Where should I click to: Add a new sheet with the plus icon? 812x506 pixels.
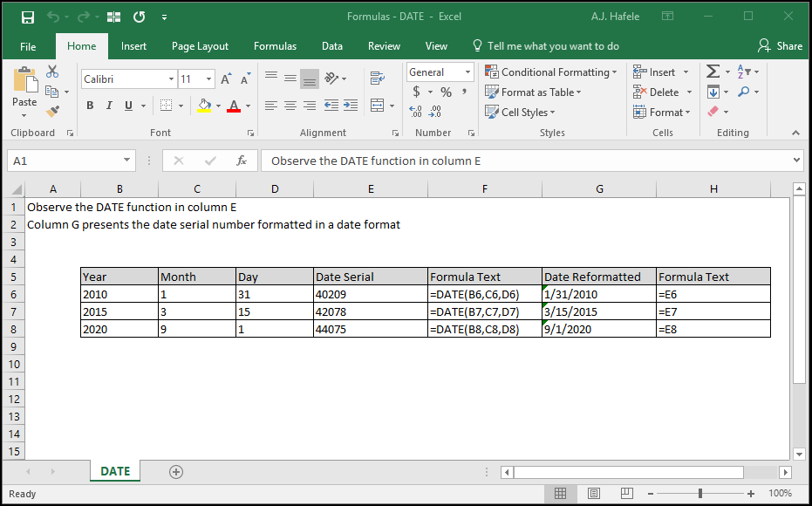point(176,472)
